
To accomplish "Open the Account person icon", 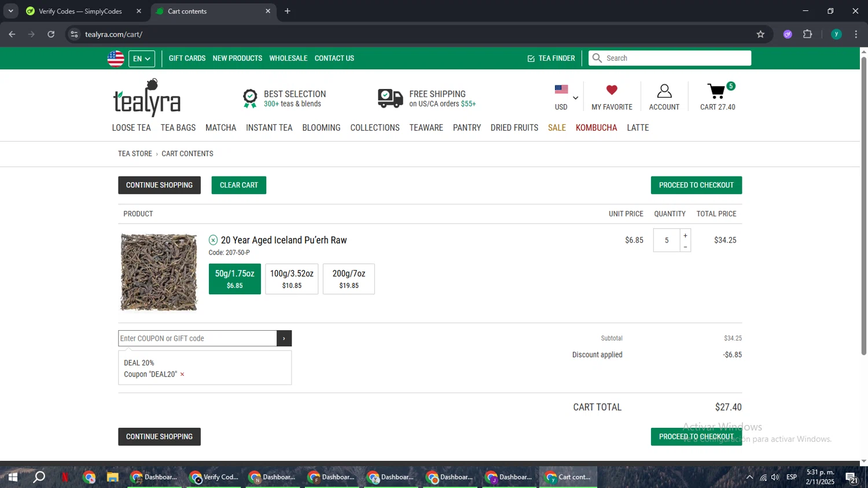I will (664, 91).
